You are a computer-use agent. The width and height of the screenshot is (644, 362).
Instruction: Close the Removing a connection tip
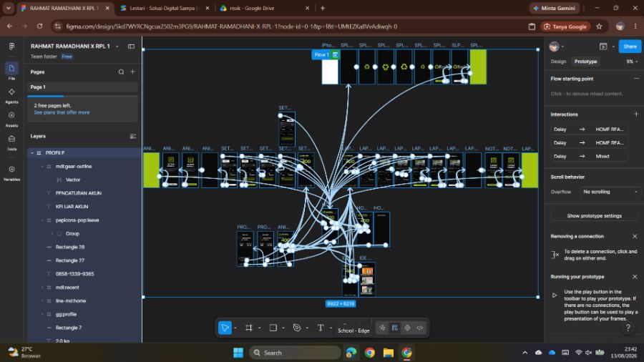coord(635,236)
